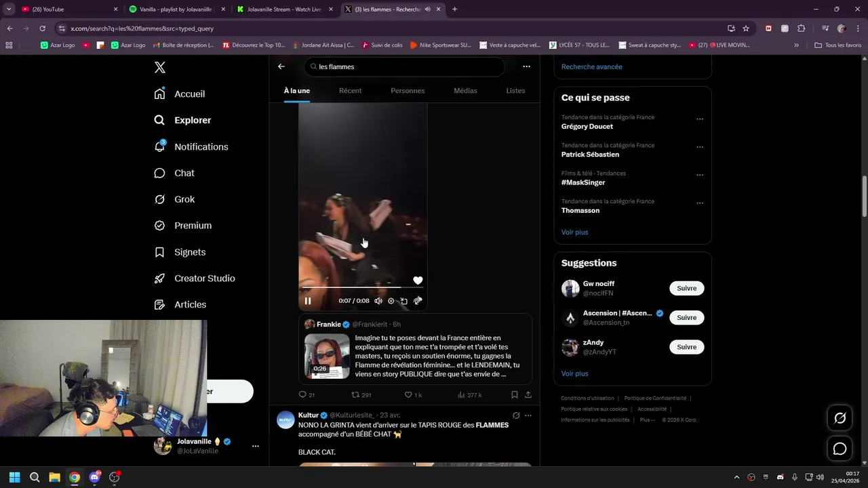Screen dimensions: 868x488
Task: Click Voir plus under trends
Action: pyautogui.click(x=574, y=232)
